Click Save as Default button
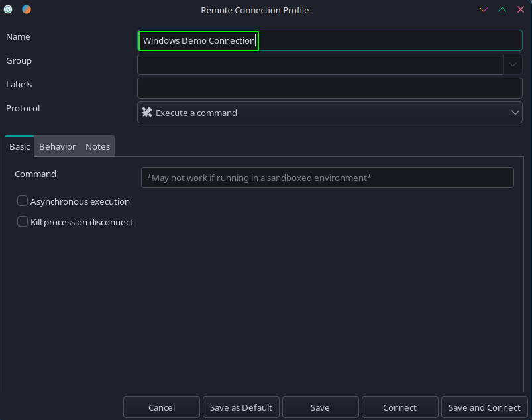This screenshot has width=532, height=420. [x=241, y=407]
